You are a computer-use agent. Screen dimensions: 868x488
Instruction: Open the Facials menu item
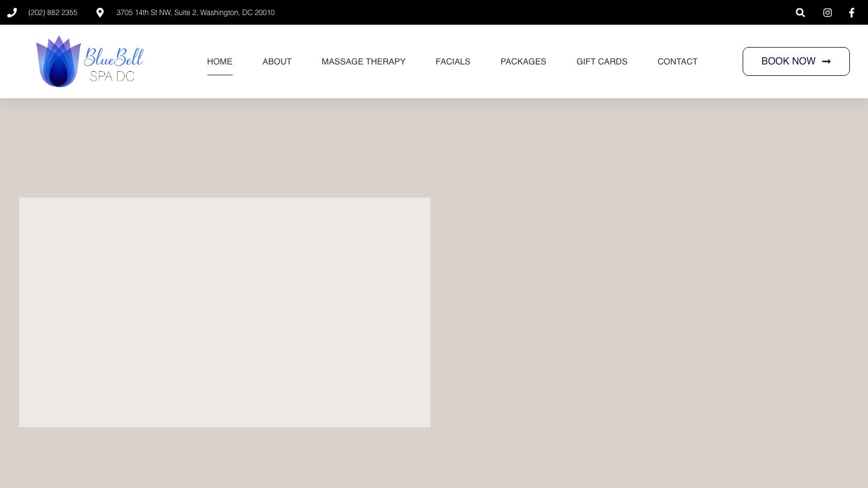tap(453, 61)
